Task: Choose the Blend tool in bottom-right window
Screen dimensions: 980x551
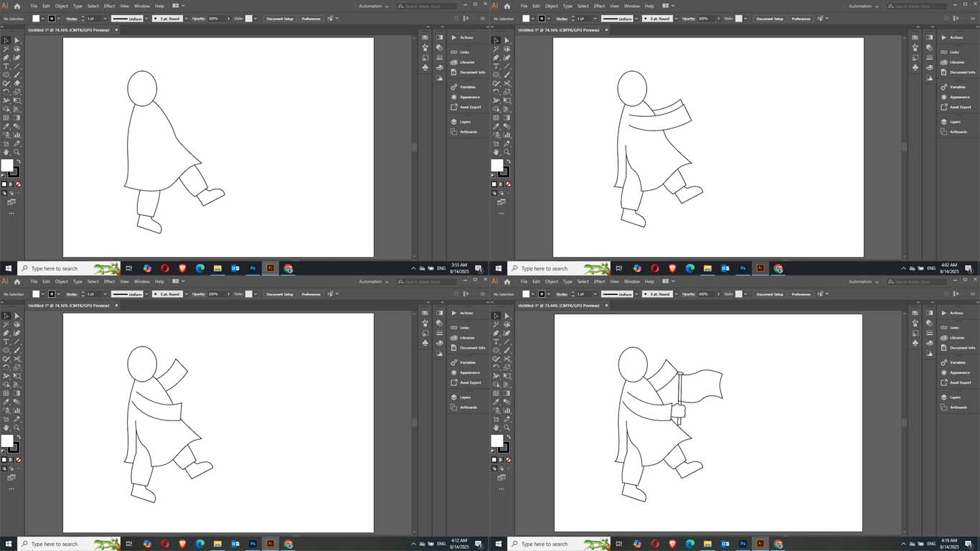Action: [507, 402]
